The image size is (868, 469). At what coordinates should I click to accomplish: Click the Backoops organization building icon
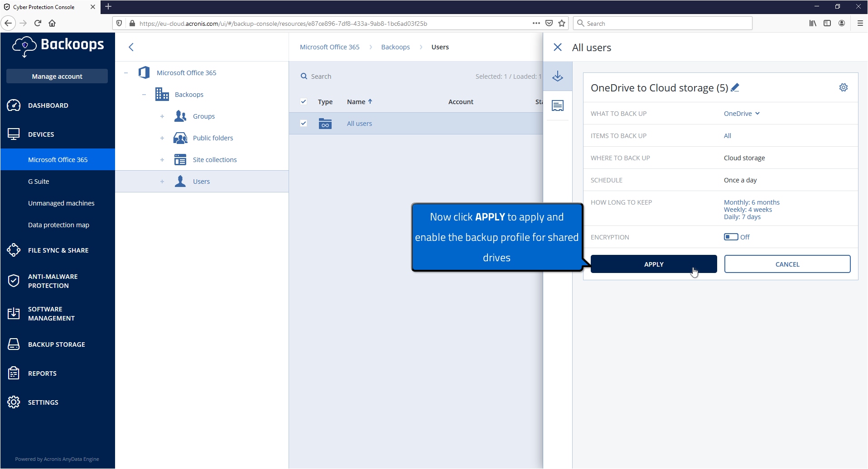pyautogui.click(x=162, y=94)
